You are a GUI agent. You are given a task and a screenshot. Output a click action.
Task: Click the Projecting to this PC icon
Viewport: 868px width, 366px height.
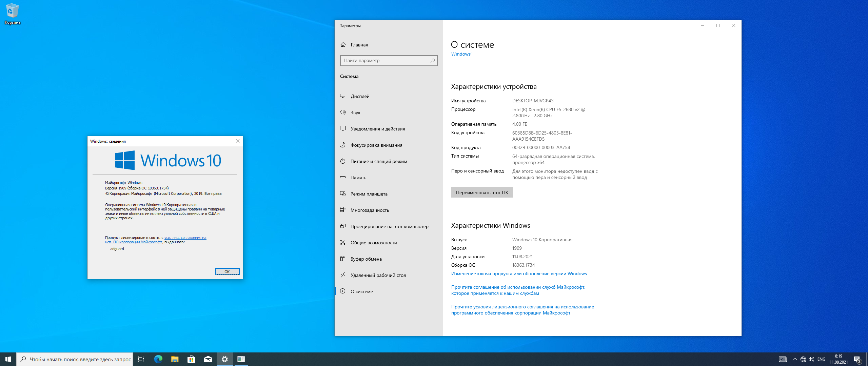[x=343, y=226]
